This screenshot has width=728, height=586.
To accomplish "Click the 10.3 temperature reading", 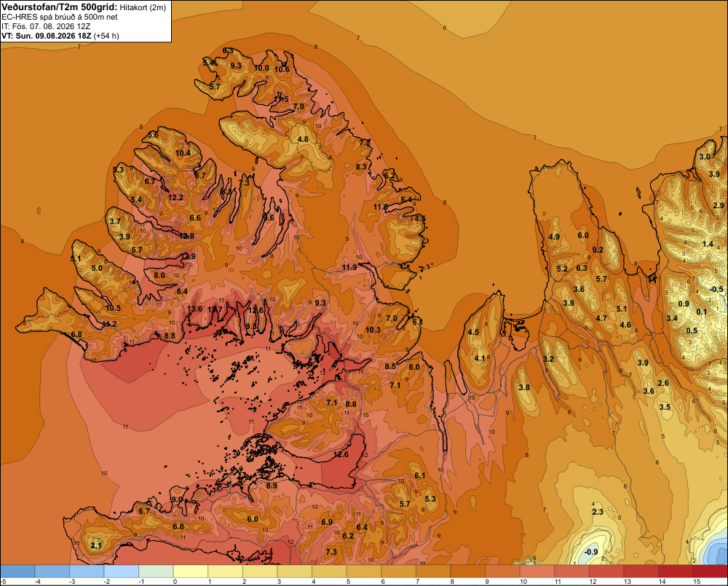I will 373,330.
